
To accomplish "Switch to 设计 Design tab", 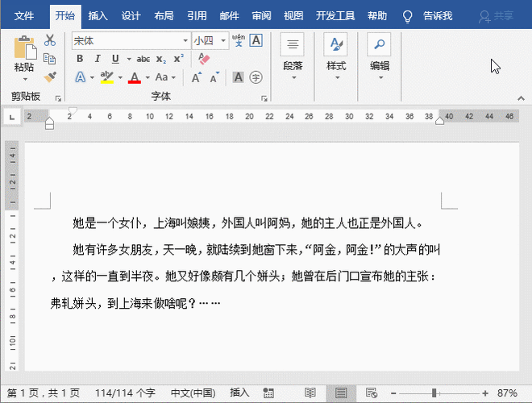I will click(131, 16).
